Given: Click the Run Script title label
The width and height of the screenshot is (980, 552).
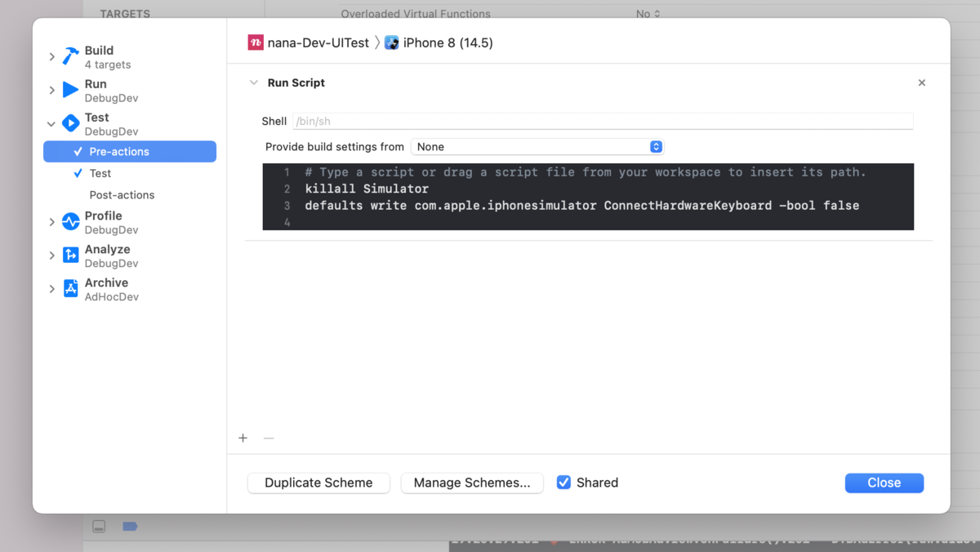Looking at the screenshot, I should point(296,82).
